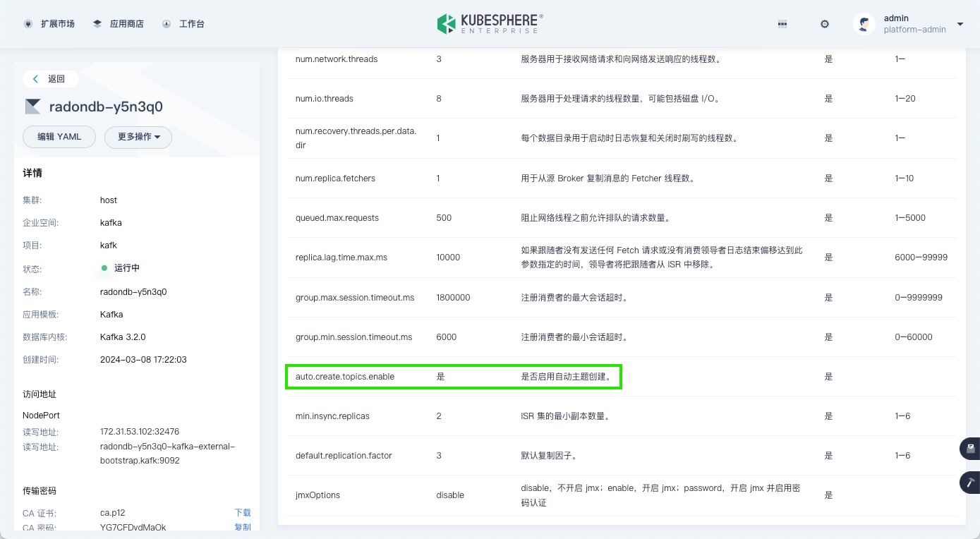This screenshot has height=539, width=980.
Task: Click the back chevron arrow icon
Action: click(x=36, y=79)
